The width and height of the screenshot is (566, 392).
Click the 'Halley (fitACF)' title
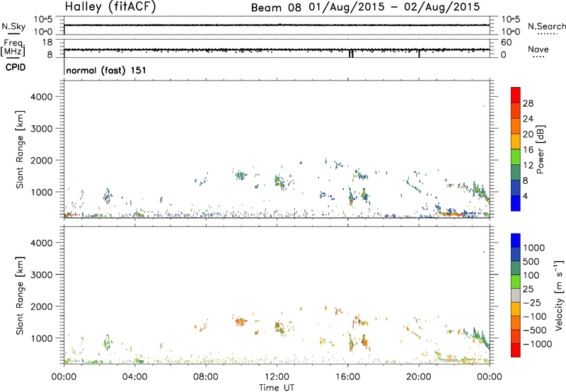(110, 7)
